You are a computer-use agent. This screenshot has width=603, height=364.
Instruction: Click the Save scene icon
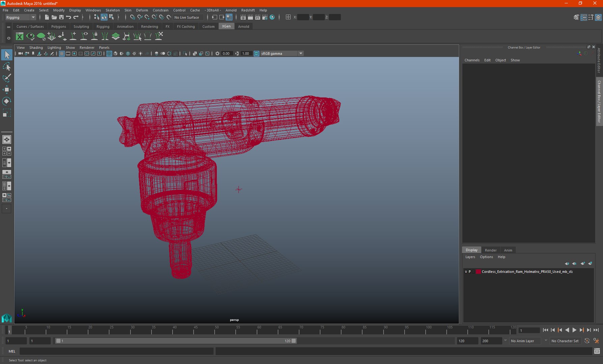[x=61, y=17]
